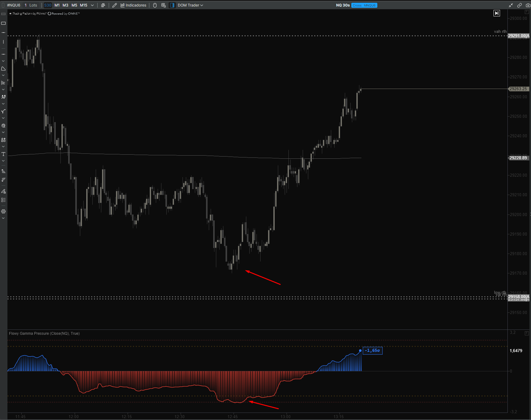
Task: Switch to the M5 timeframe
Action: point(74,5)
